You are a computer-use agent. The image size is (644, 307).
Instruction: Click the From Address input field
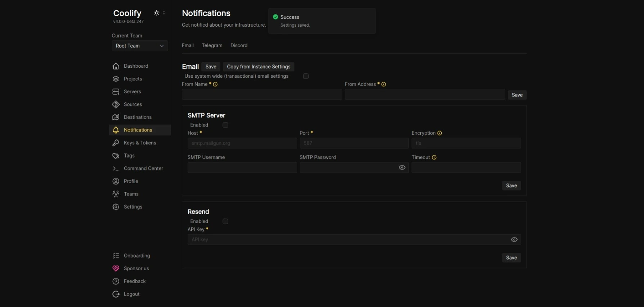[425, 94]
